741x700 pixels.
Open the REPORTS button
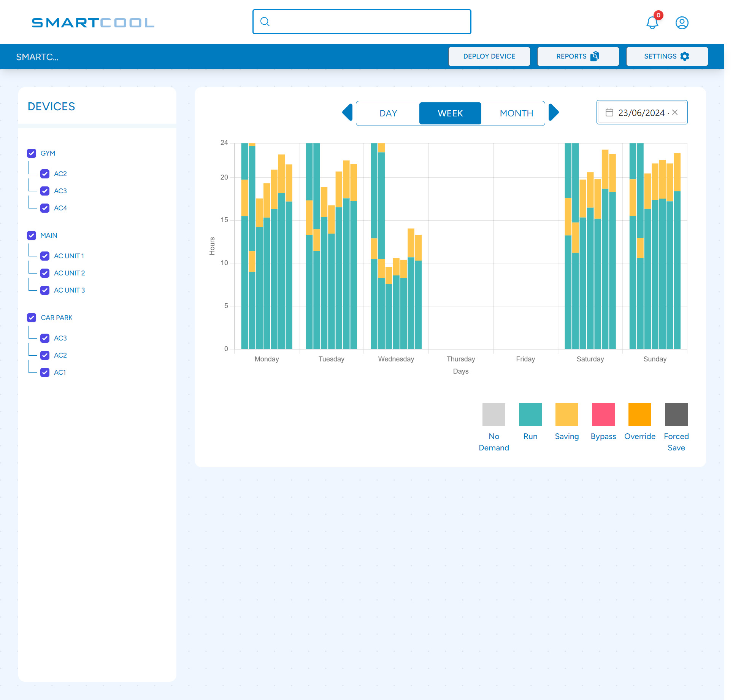pyautogui.click(x=578, y=56)
